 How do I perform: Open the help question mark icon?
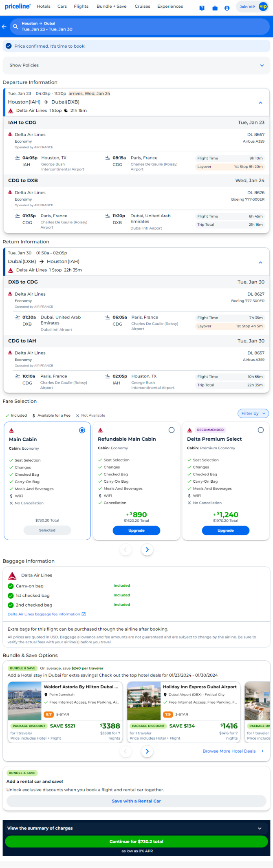202,8
